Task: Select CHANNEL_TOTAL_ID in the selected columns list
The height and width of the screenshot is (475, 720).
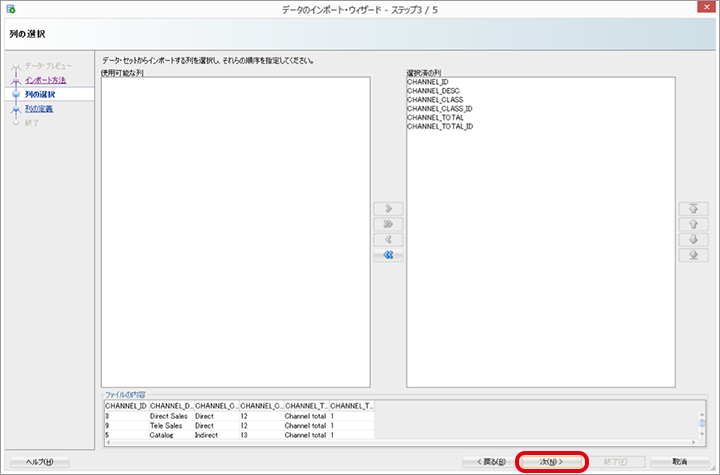Action: 440,127
